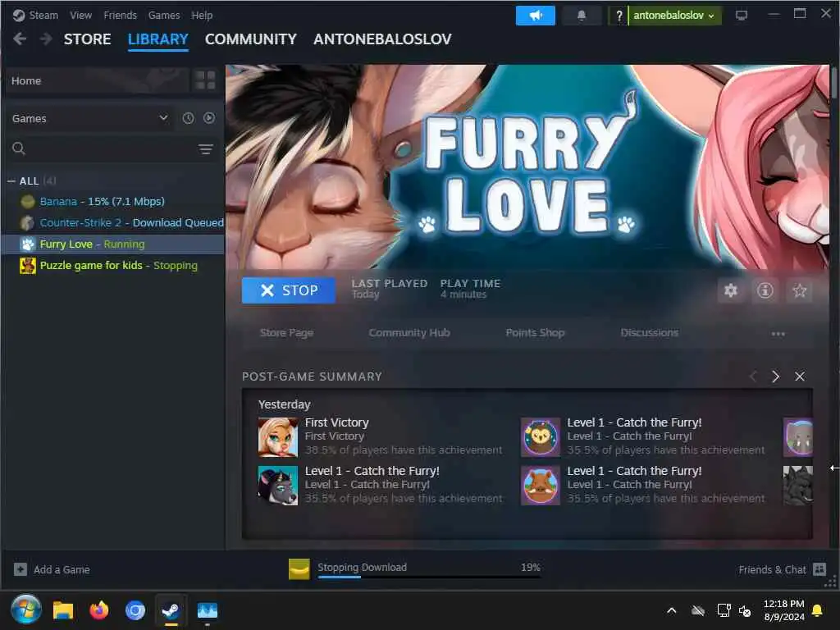Open Friends & Chat icon
The width and height of the screenshot is (840, 630).
pyautogui.click(x=819, y=569)
